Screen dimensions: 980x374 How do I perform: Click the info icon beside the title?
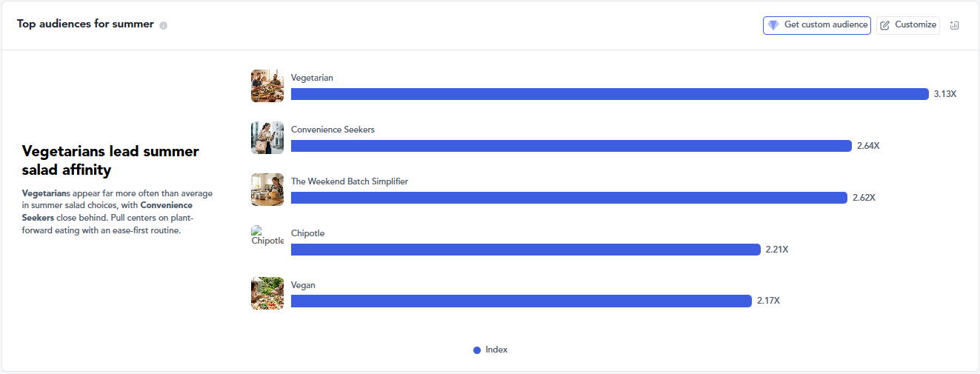pos(163,25)
